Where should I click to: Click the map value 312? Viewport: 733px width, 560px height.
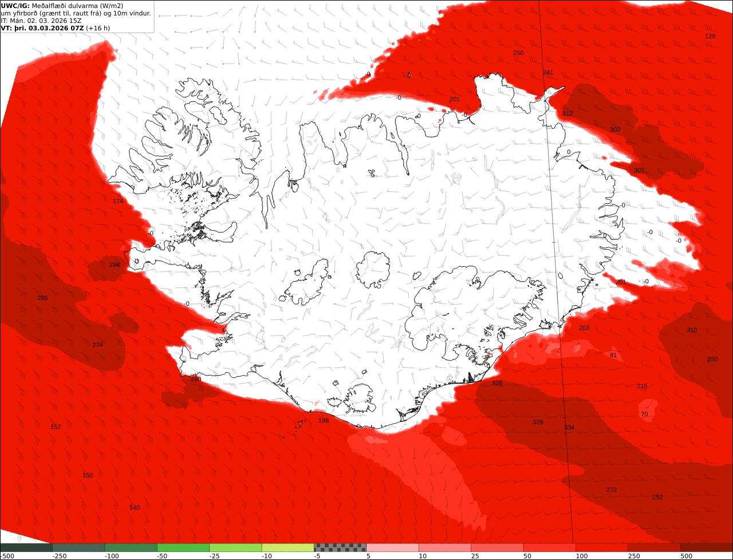(x=568, y=113)
